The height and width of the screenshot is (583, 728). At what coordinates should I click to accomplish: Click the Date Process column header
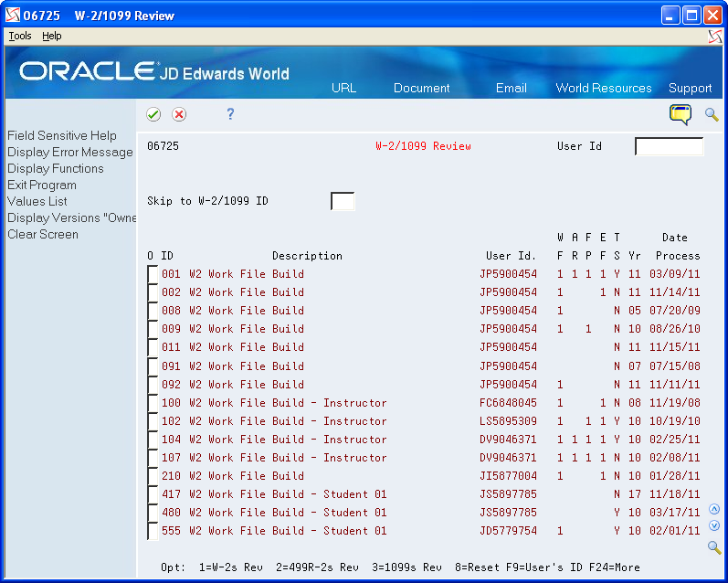pos(678,247)
